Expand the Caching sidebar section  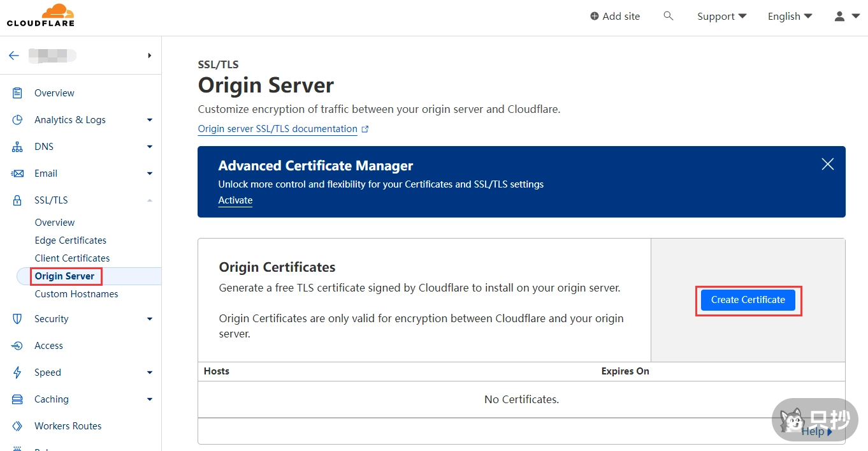pos(149,399)
